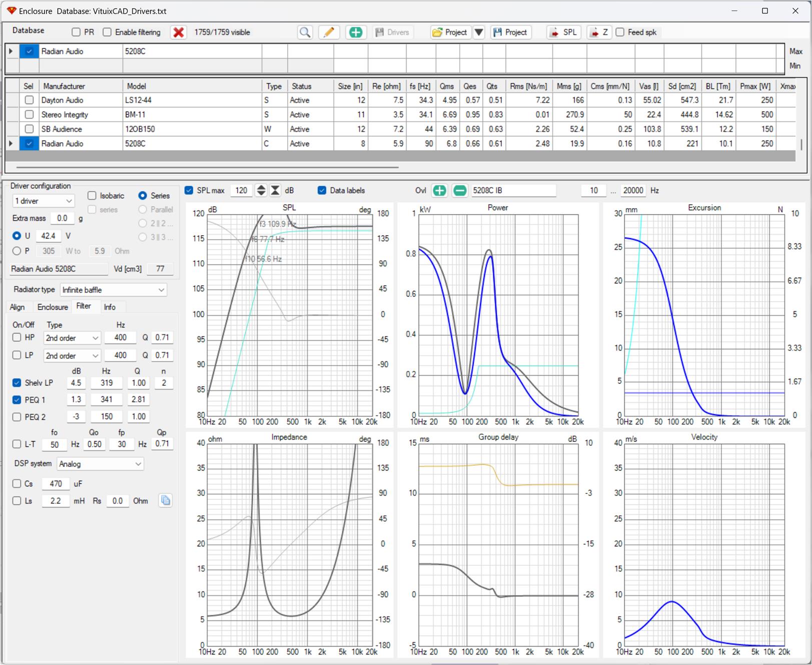Check the Stereo Integrity BM-11 row checkbox

click(x=29, y=115)
